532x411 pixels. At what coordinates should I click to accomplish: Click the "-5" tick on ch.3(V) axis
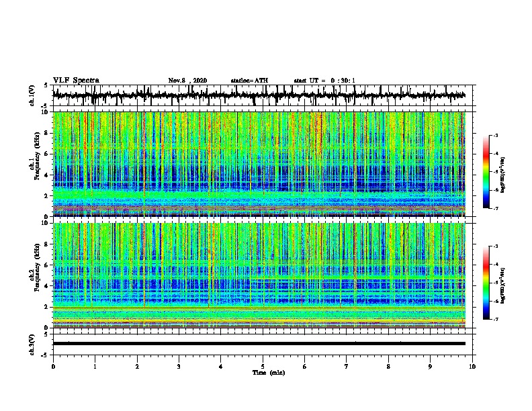[45, 355]
